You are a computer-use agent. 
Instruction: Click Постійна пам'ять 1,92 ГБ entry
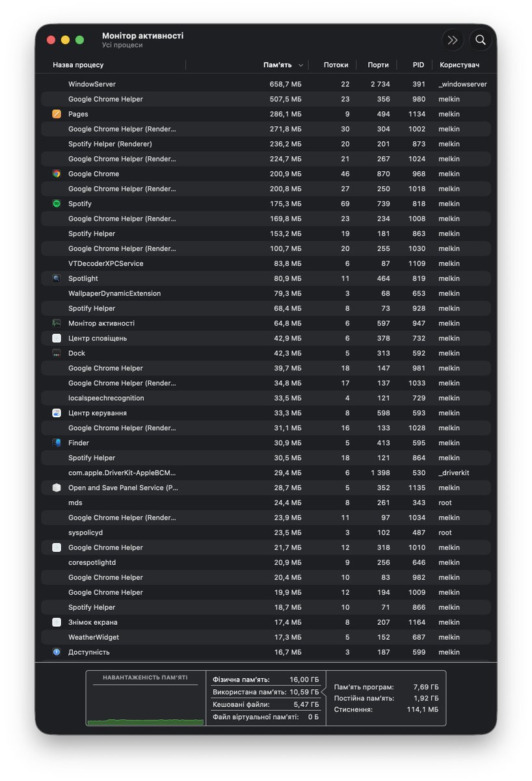386,698
